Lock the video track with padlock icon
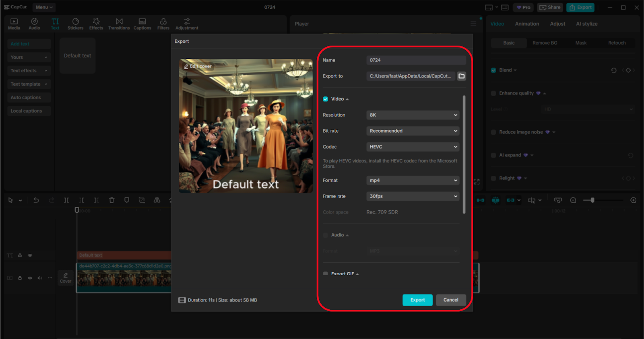Viewport: 644px width, 339px height. pyautogui.click(x=20, y=278)
